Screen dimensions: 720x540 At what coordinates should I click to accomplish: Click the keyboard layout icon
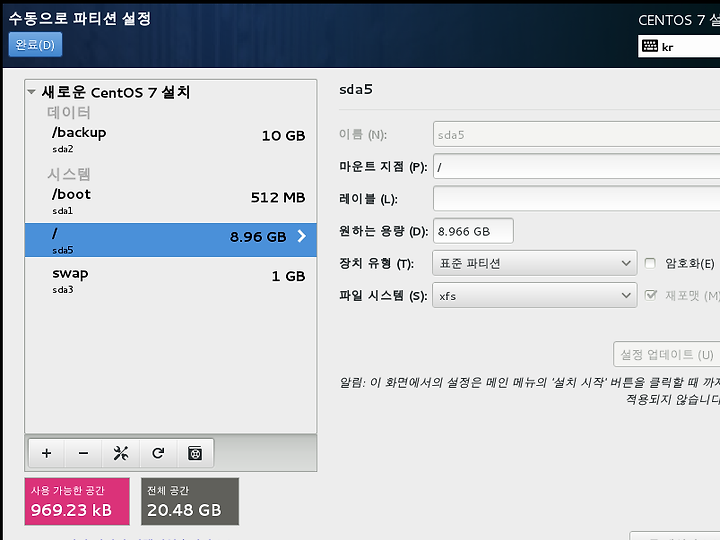tap(650, 46)
